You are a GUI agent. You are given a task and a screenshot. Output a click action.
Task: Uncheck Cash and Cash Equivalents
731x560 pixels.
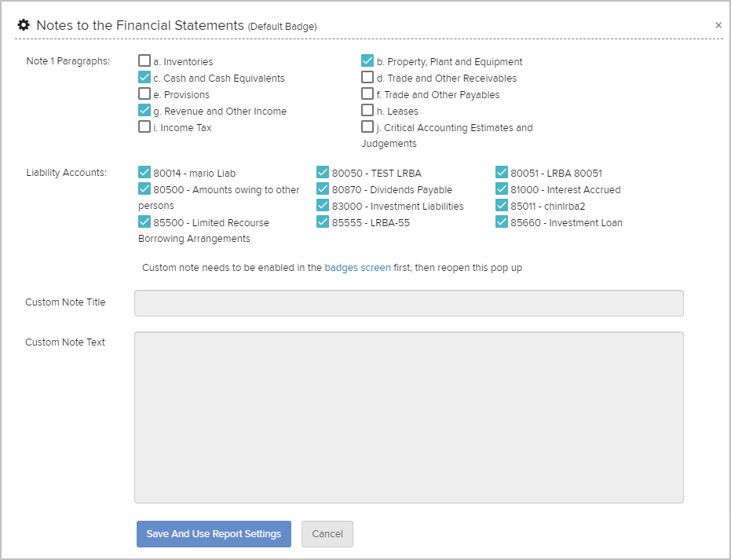(144, 78)
